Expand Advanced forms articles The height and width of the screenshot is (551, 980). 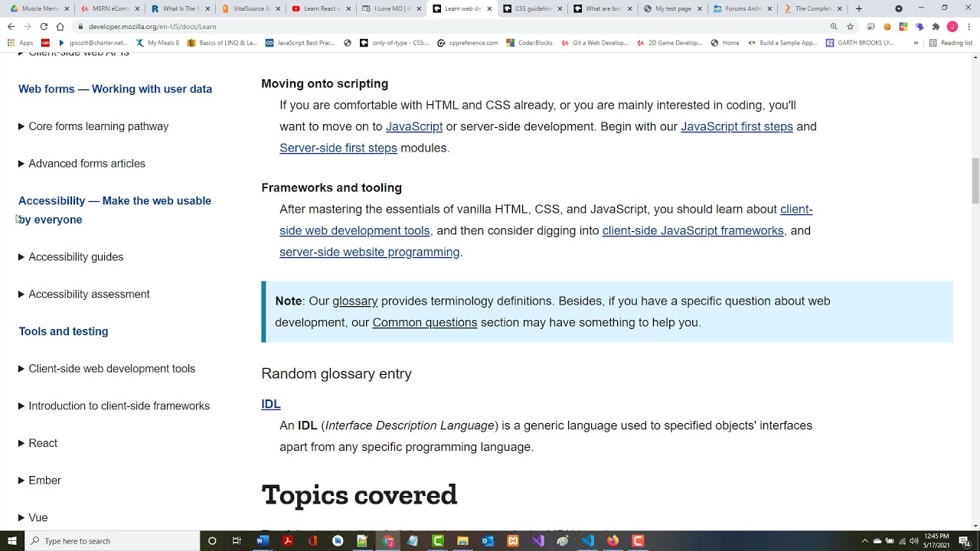pyautogui.click(x=82, y=163)
